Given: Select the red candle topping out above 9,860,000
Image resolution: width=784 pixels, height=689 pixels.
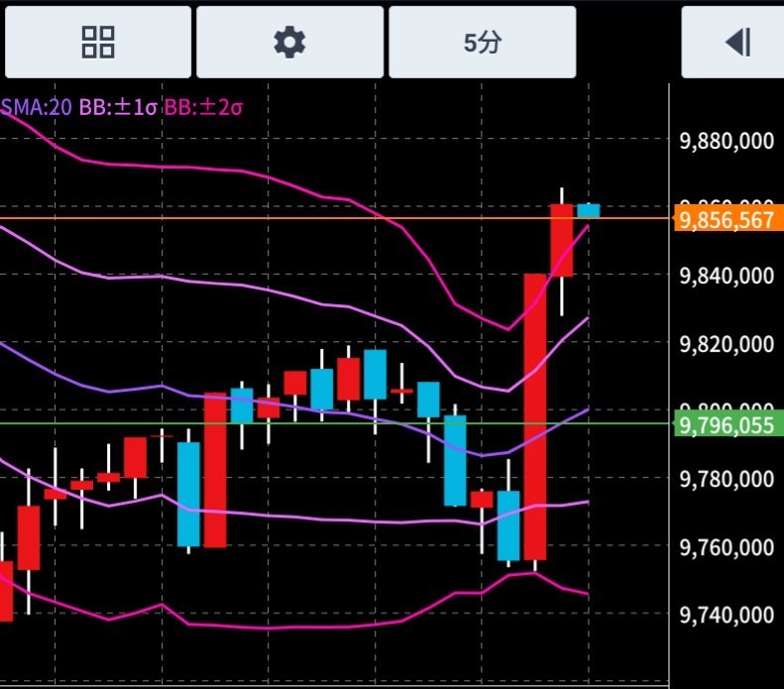Looking at the screenshot, I should click(x=562, y=240).
